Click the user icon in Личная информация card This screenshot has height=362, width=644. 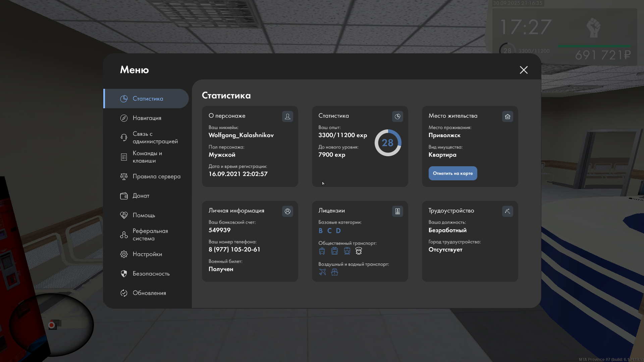287,211
